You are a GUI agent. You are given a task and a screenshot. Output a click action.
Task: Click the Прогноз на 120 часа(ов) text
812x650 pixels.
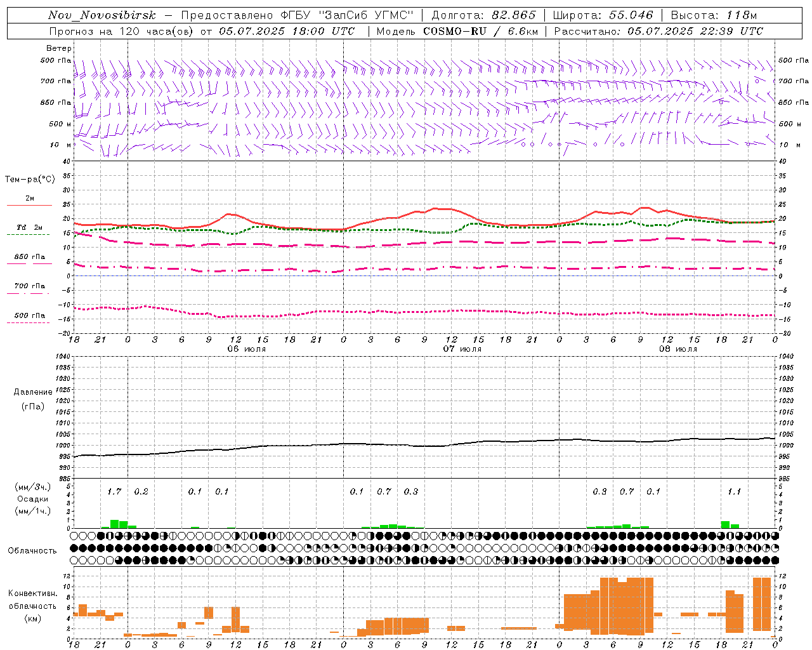[x=122, y=31]
